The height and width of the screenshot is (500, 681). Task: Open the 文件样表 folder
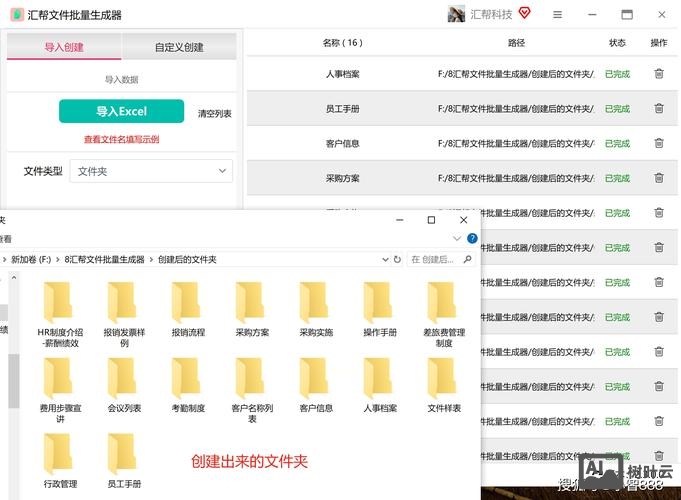point(444,385)
